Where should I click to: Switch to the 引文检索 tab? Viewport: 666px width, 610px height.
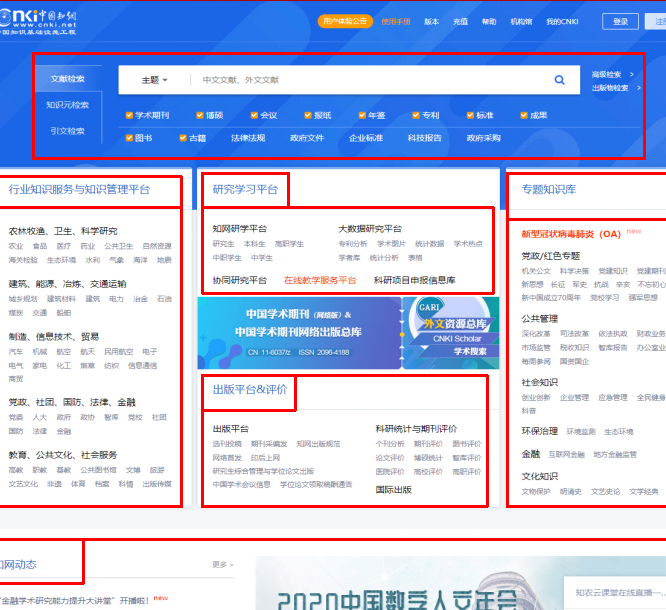click(x=68, y=131)
